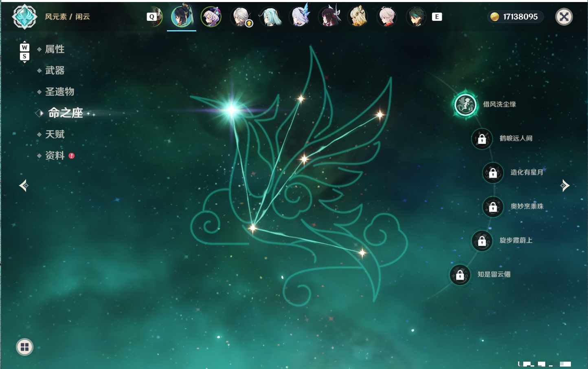588x369 pixels.
Task: Select the unlocked 借风洗尘缘 constellation icon
Action: [x=465, y=104]
